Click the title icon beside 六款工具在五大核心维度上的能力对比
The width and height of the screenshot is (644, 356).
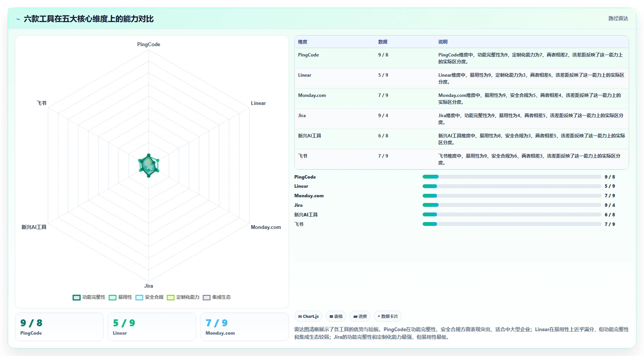click(18, 19)
